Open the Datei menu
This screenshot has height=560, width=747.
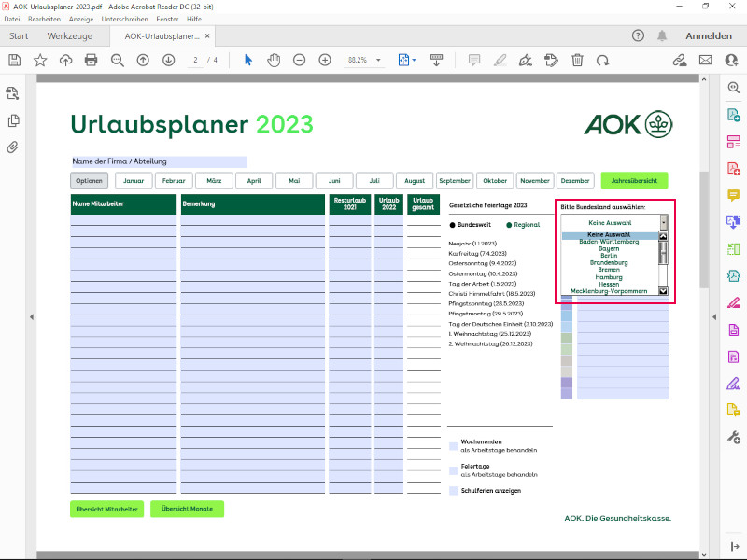click(12, 19)
